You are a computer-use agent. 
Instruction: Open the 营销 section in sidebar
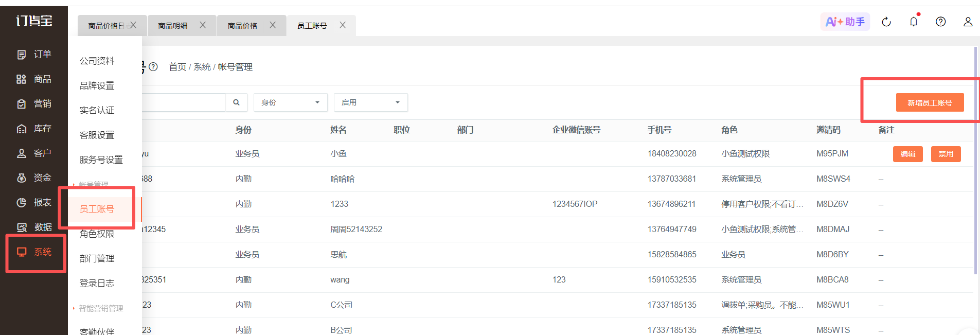34,104
